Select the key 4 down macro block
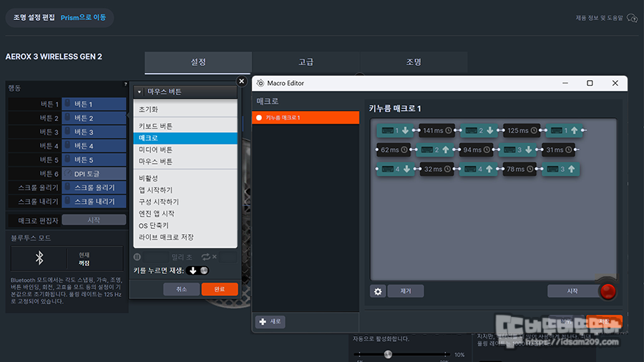 point(395,169)
